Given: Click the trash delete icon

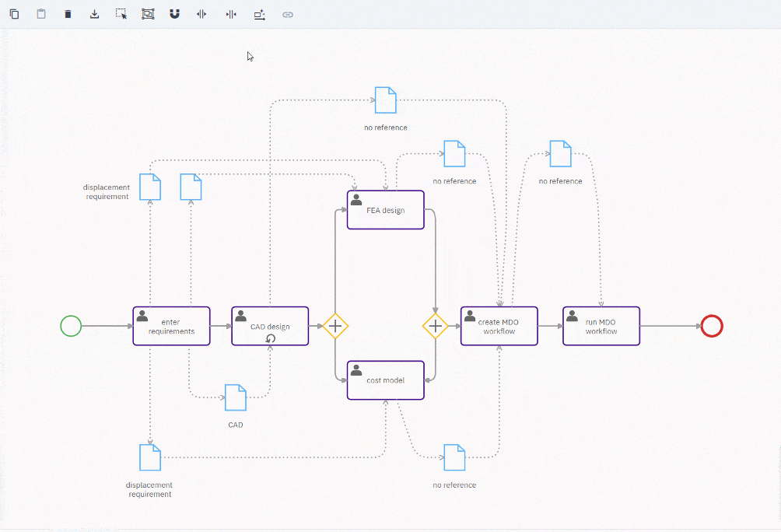Looking at the screenshot, I should tap(68, 14).
